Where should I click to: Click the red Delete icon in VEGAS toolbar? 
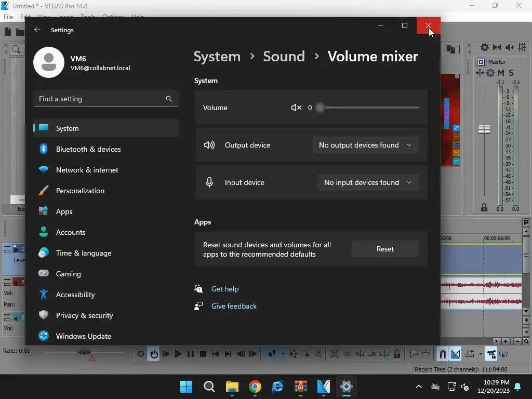[334, 354]
